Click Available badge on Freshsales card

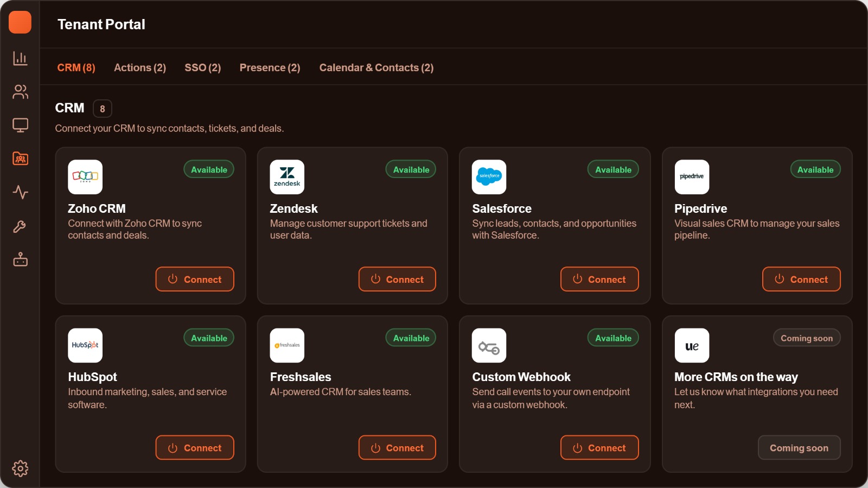[x=411, y=338]
